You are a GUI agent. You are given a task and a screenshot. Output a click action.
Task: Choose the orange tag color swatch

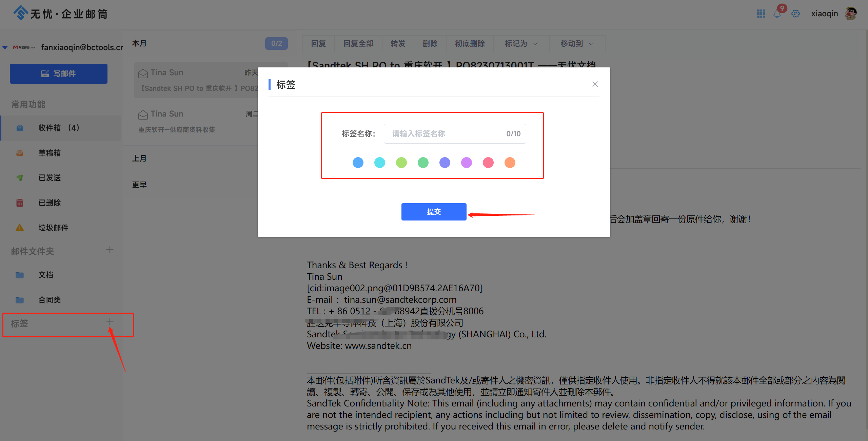pos(510,163)
